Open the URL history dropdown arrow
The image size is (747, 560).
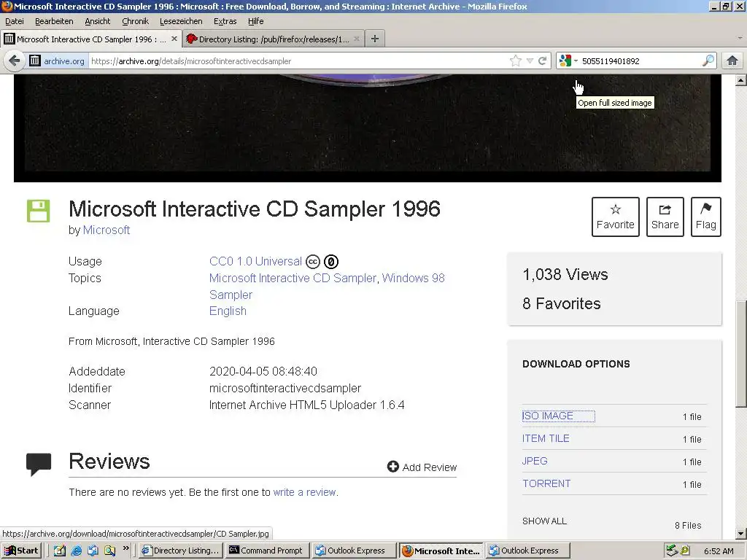coord(530,61)
